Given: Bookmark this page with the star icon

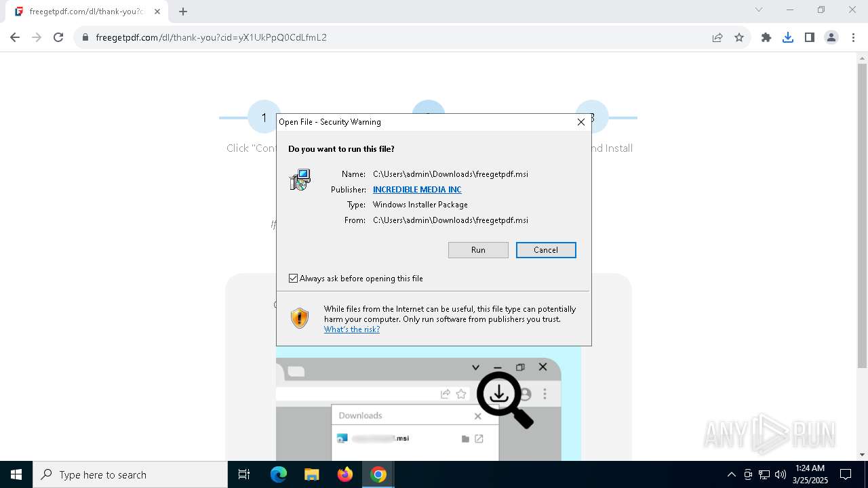Looking at the screenshot, I should click(739, 37).
